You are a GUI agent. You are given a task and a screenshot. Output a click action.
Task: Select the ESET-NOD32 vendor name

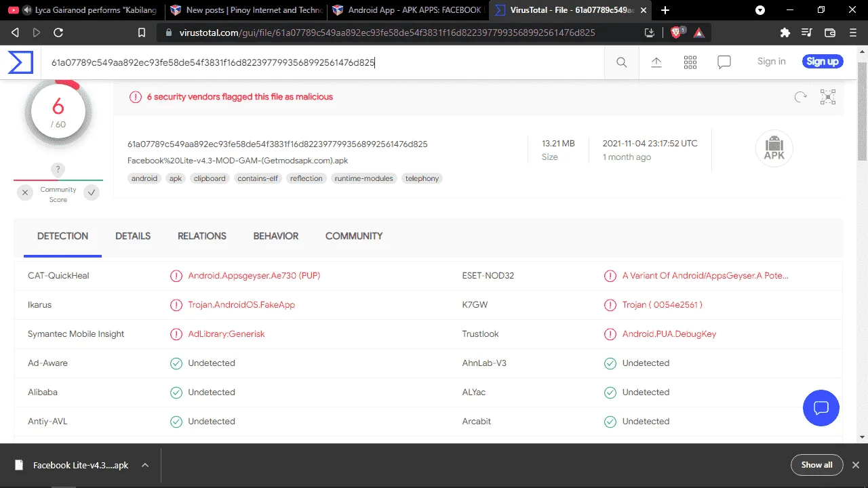point(488,276)
